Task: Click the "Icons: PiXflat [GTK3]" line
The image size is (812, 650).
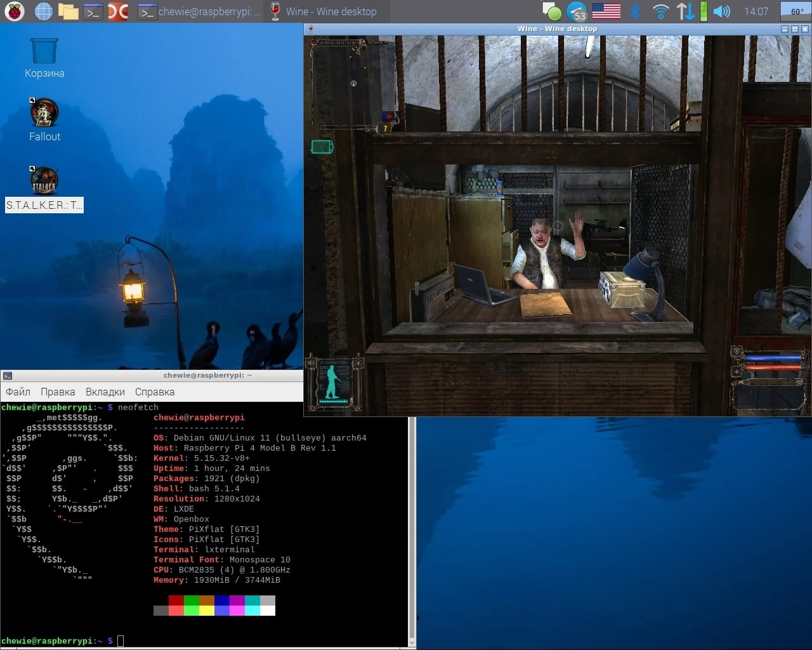Action: (207, 540)
